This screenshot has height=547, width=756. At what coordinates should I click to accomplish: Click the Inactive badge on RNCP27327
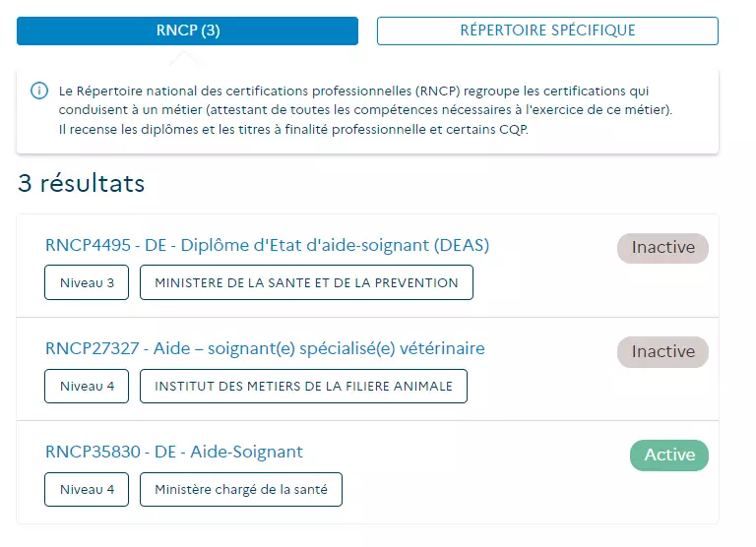(662, 352)
